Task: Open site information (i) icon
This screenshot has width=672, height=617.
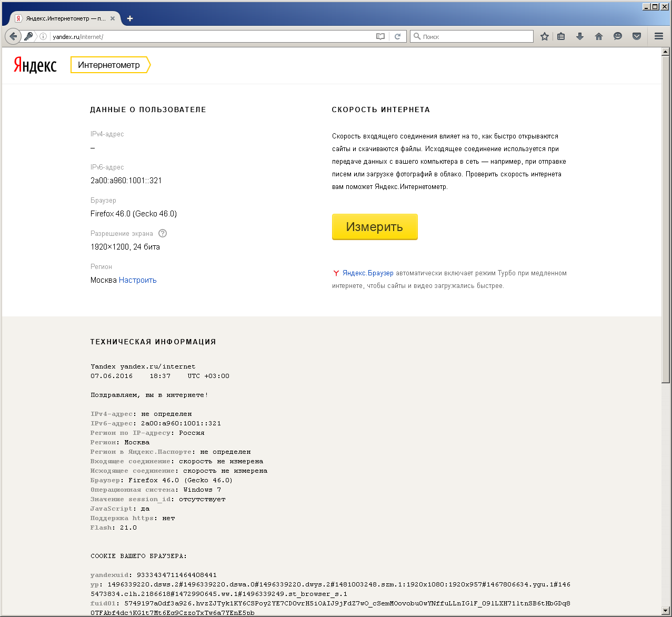Action: click(x=43, y=36)
